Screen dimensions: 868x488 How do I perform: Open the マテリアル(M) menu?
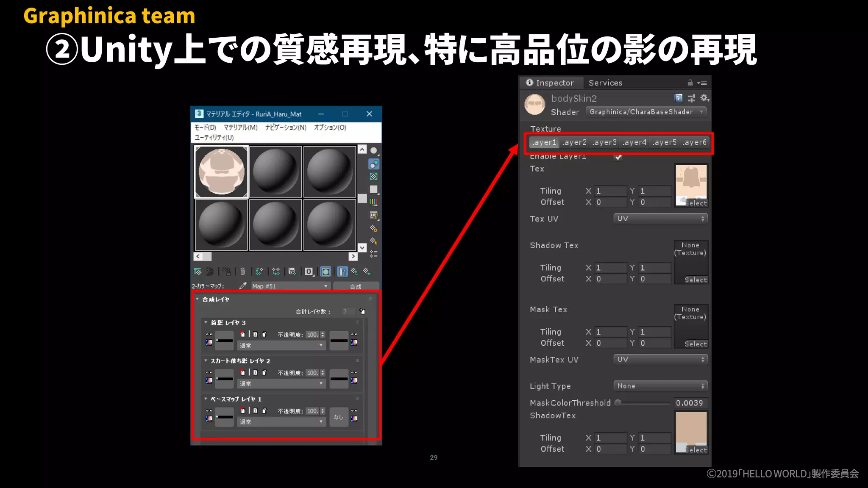241,128
